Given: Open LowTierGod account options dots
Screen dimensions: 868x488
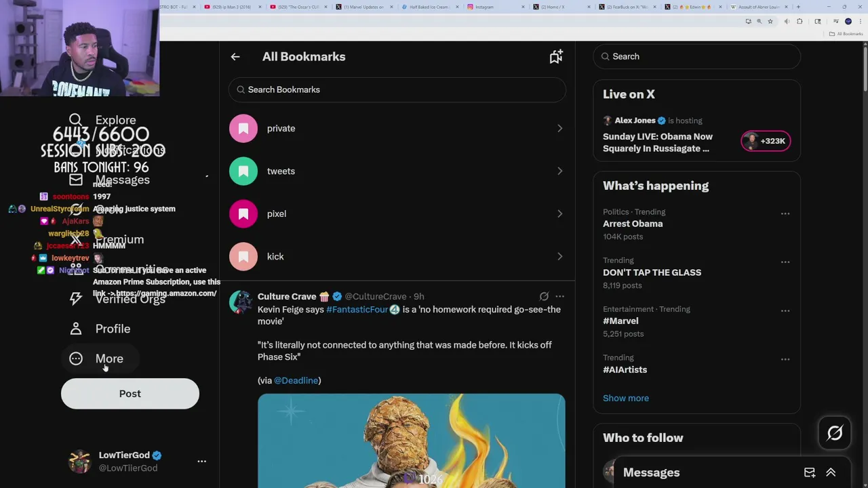Looking at the screenshot, I should (x=201, y=461).
